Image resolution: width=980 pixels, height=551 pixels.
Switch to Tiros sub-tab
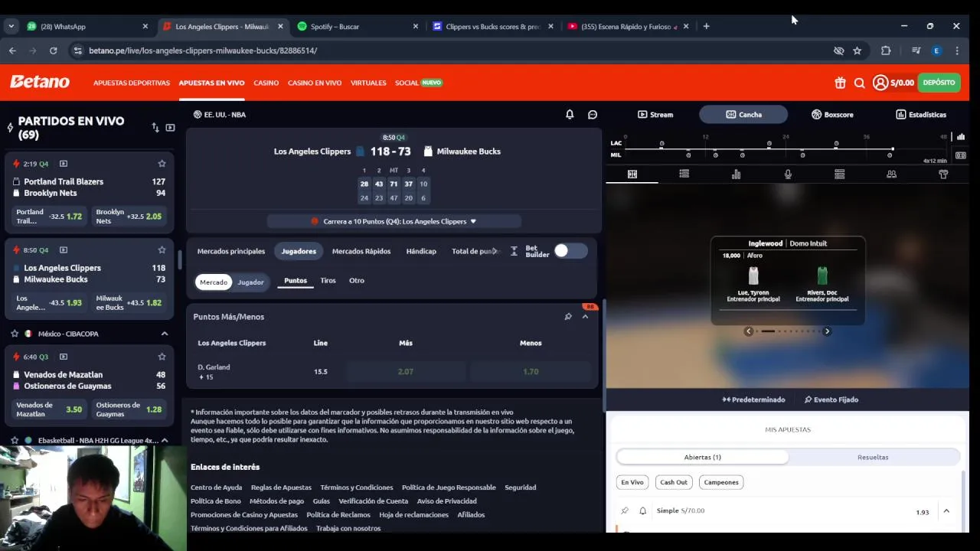point(328,281)
